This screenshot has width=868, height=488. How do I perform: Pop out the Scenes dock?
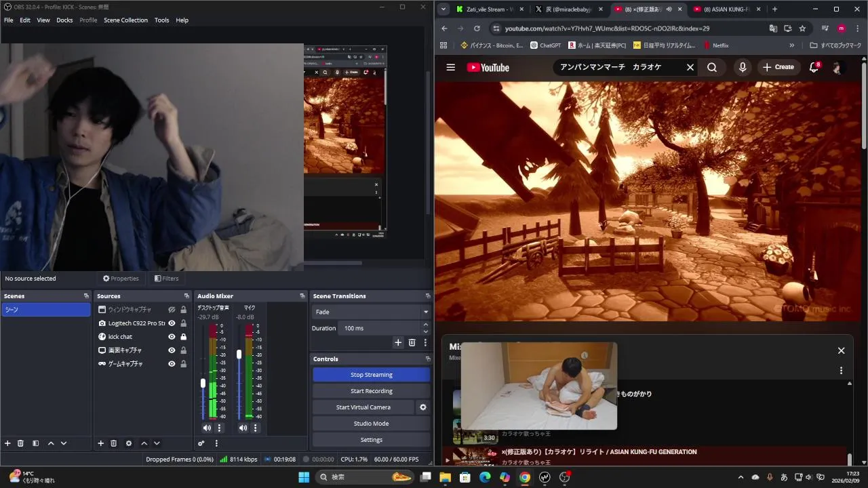(86, 296)
